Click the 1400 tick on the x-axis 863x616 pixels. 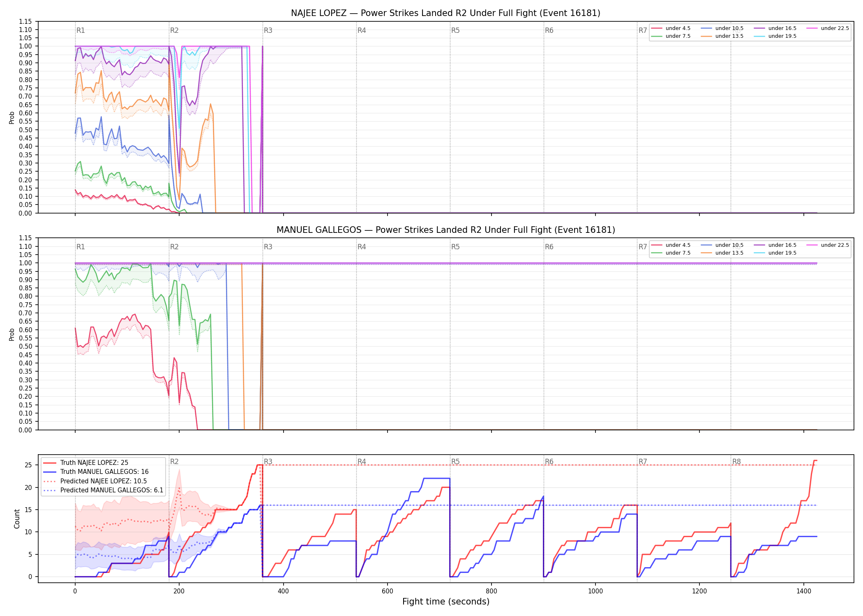[x=804, y=591]
